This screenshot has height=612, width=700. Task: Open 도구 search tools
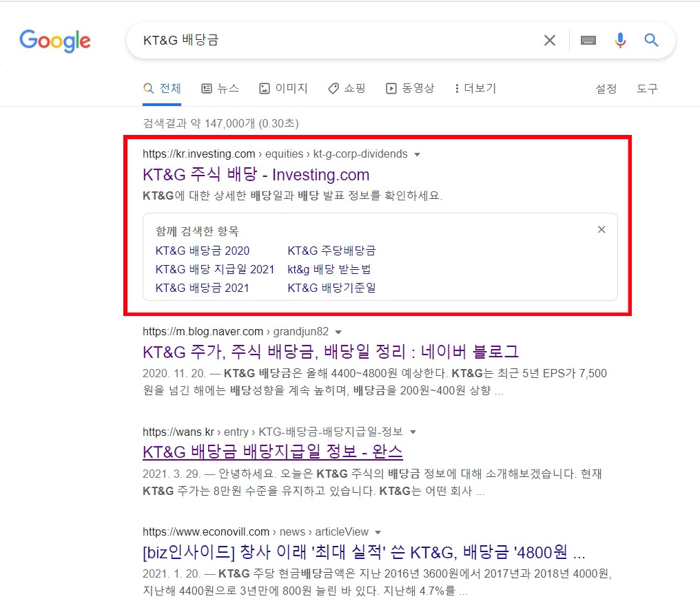pyautogui.click(x=647, y=89)
